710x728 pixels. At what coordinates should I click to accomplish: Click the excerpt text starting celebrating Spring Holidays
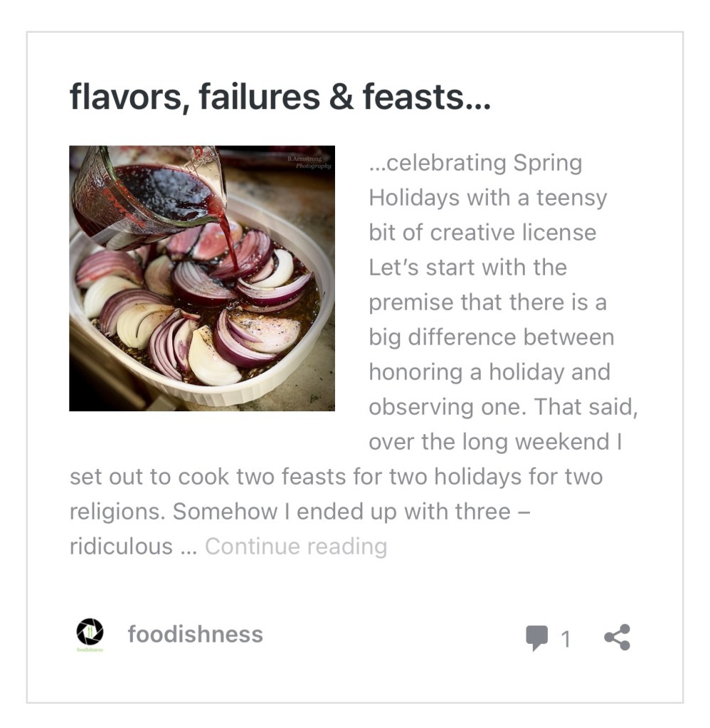coord(475,163)
